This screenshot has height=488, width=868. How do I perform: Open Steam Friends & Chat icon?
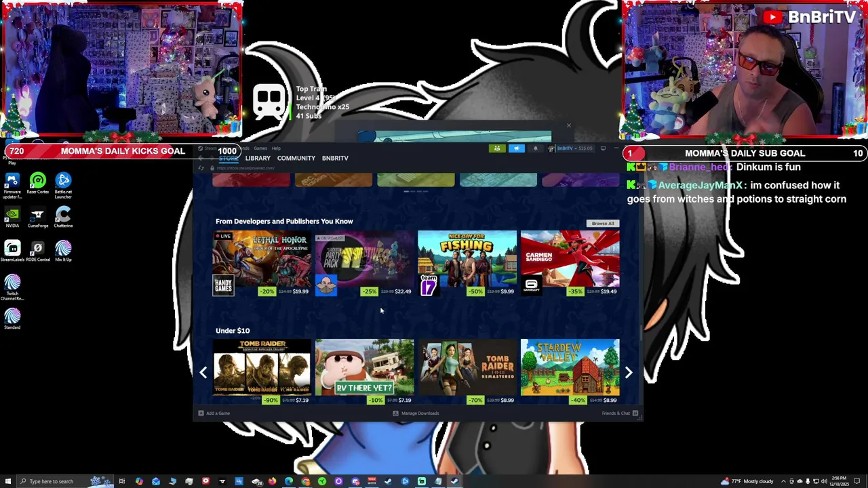(635, 413)
